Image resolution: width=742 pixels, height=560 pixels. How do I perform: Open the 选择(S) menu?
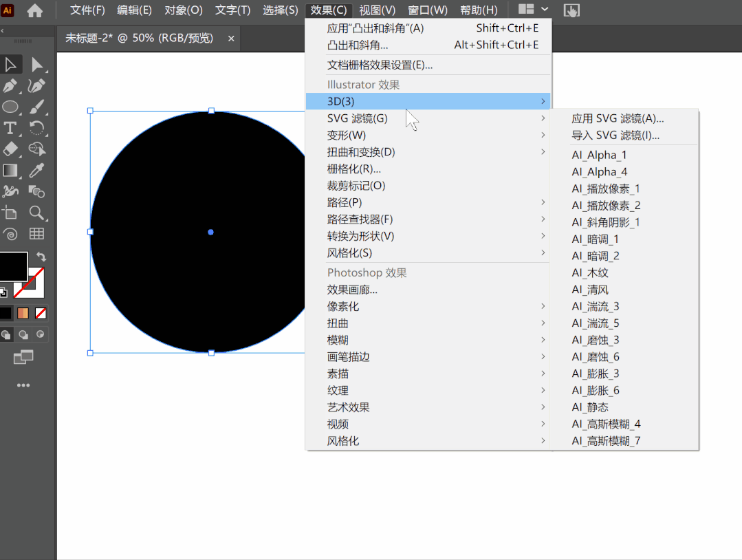281,10
